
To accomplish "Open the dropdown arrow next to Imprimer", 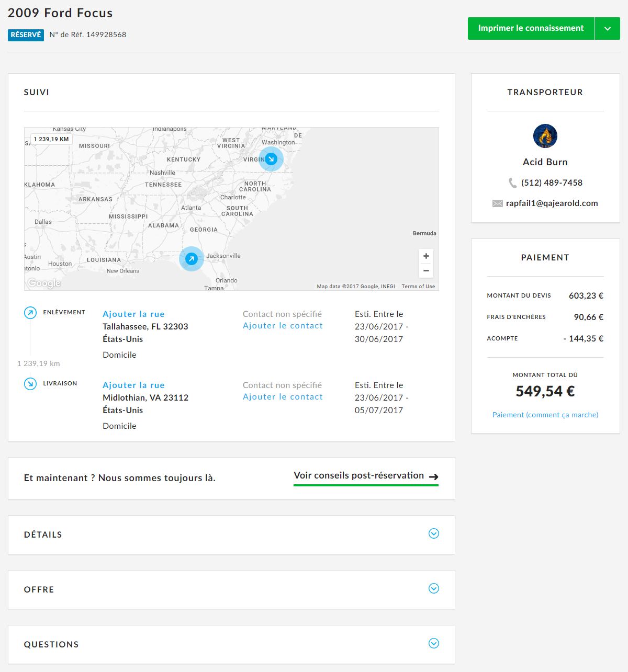I will click(x=607, y=29).
